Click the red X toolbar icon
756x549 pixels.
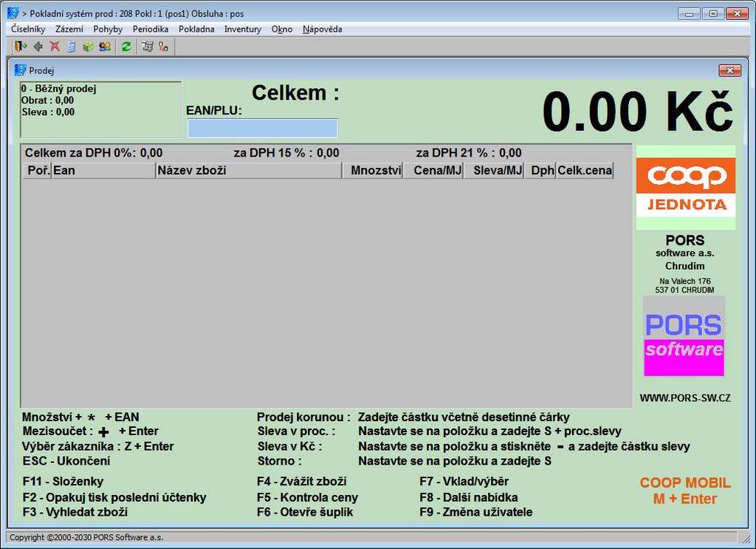tap(55, 47)
